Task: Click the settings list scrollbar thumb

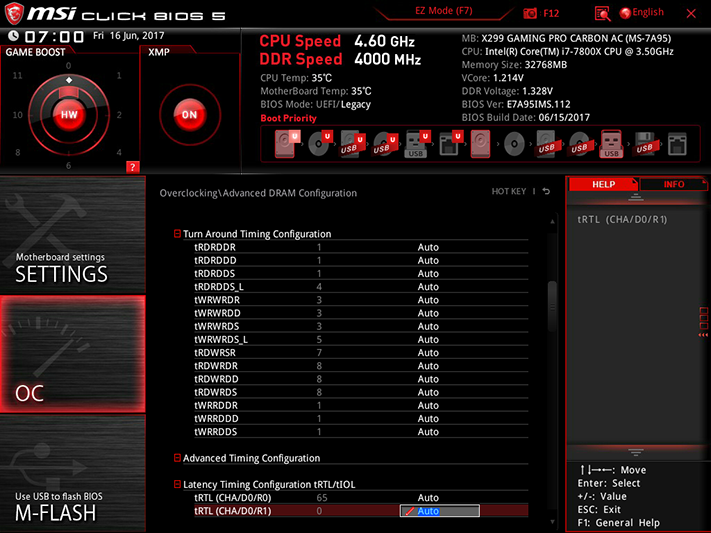Action: tap(552, 306)
